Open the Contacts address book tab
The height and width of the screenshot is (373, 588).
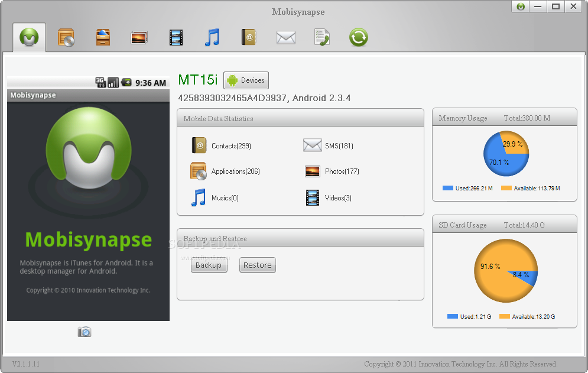[x=249, y=38]
